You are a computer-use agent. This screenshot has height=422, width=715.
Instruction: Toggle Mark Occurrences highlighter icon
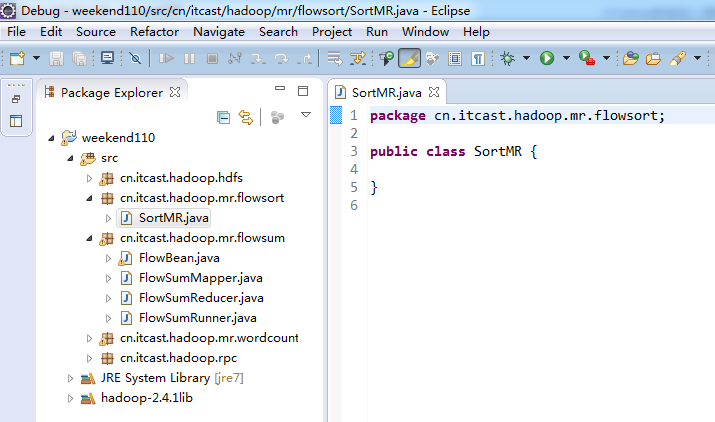[x=409, y=58]
